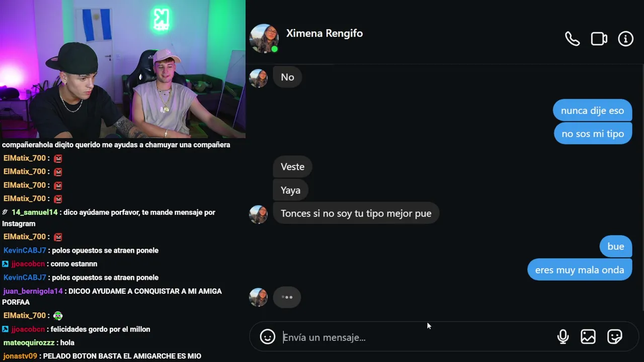The image size is (644, 362).
Task: Click the jonastv09 chat username
Action: [x=20, y=356]
